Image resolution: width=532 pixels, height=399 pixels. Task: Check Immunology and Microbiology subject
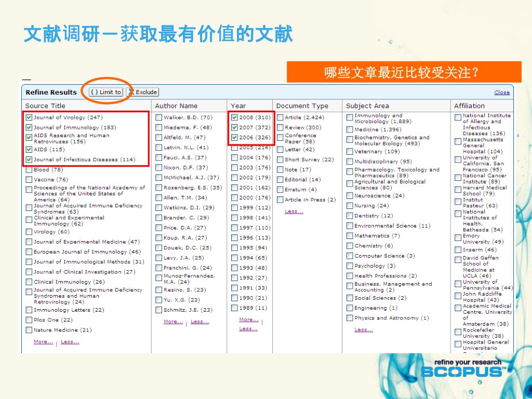point(350,117)
